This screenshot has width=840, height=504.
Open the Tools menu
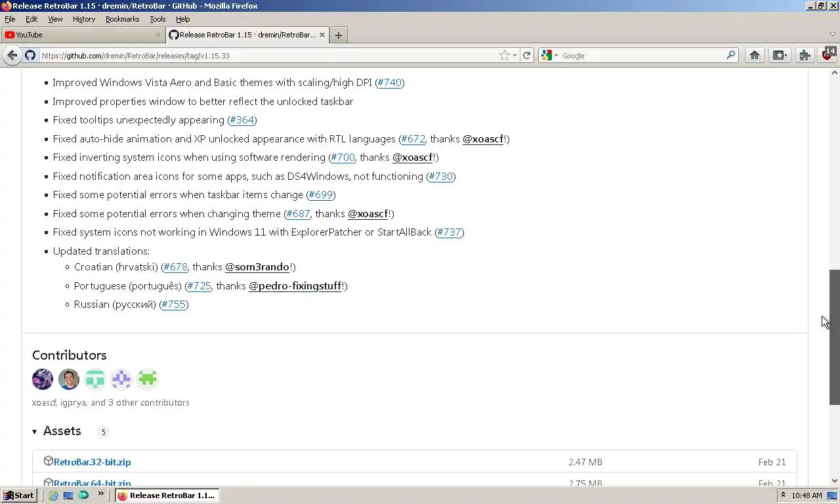[157, 19]
